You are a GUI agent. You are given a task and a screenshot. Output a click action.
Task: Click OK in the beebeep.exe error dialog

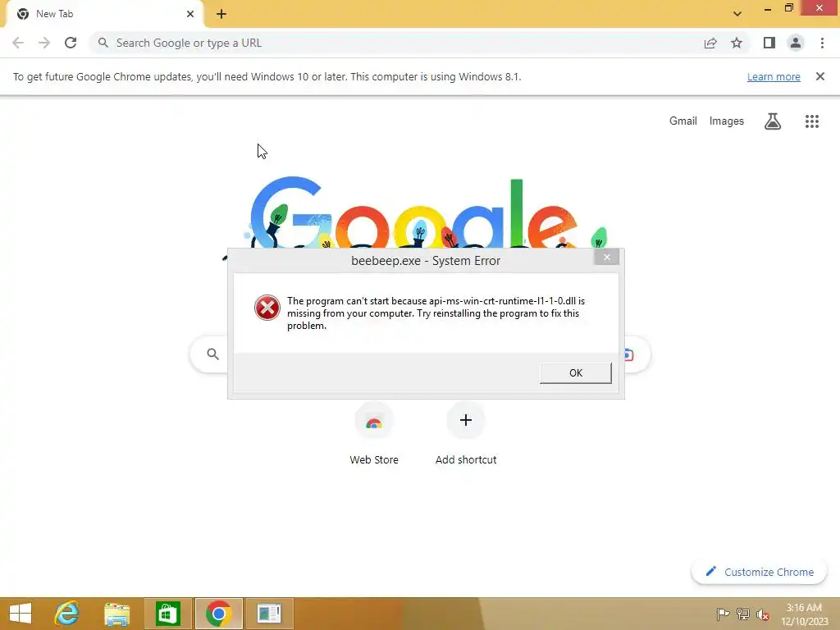pyautogui.click(x=575, y=373)
